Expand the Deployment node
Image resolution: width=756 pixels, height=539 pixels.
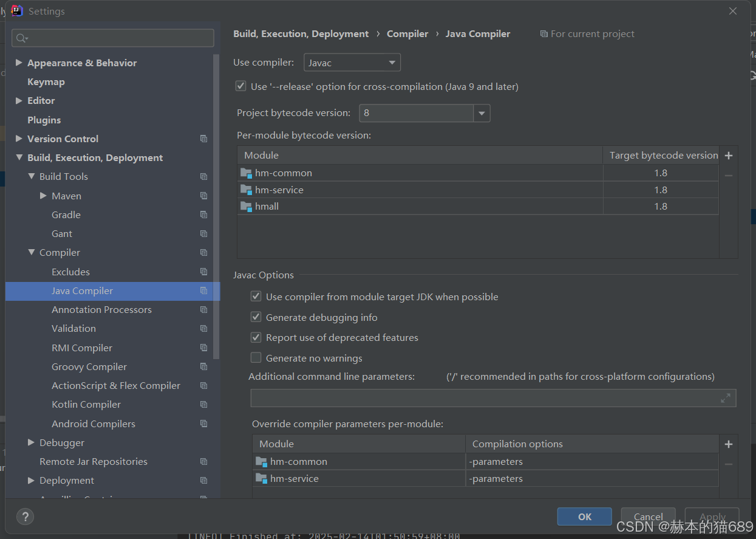coord(31,481)
